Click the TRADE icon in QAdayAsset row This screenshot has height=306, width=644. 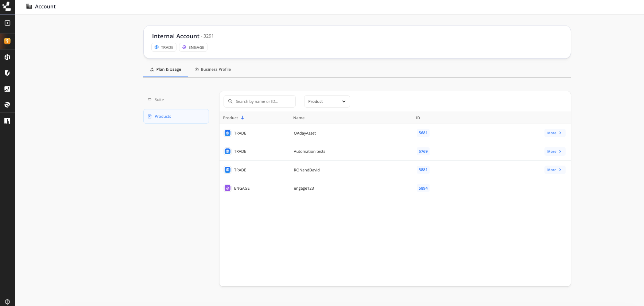point(228,133)
